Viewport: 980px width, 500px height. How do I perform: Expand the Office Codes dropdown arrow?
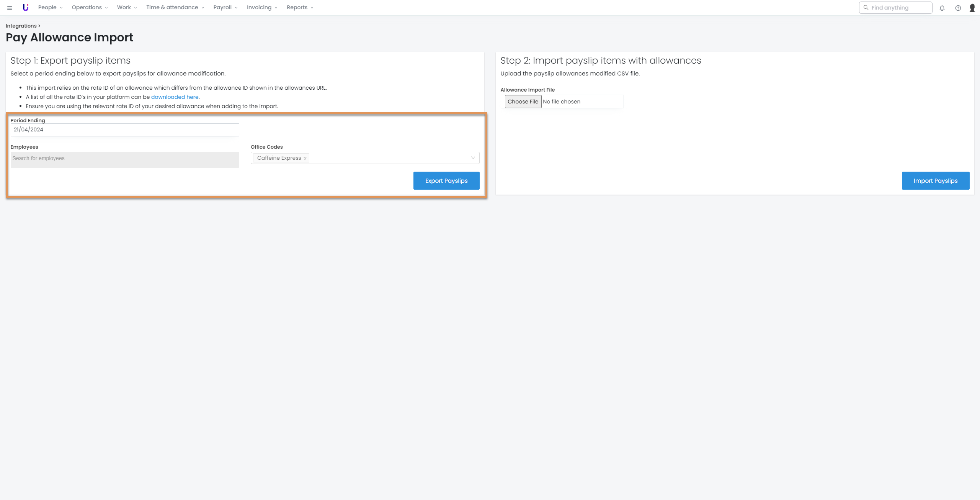(x=473, y=158)
